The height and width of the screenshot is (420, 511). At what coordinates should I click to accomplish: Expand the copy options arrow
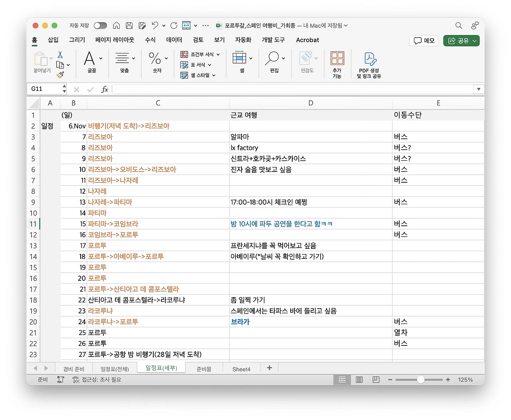(68, 65)
